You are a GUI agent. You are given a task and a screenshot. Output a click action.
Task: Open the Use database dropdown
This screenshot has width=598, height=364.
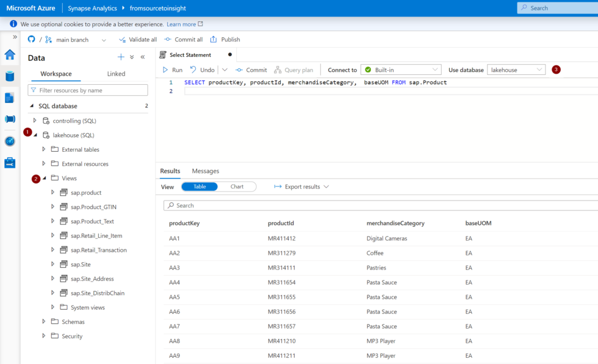pos(516,70)
